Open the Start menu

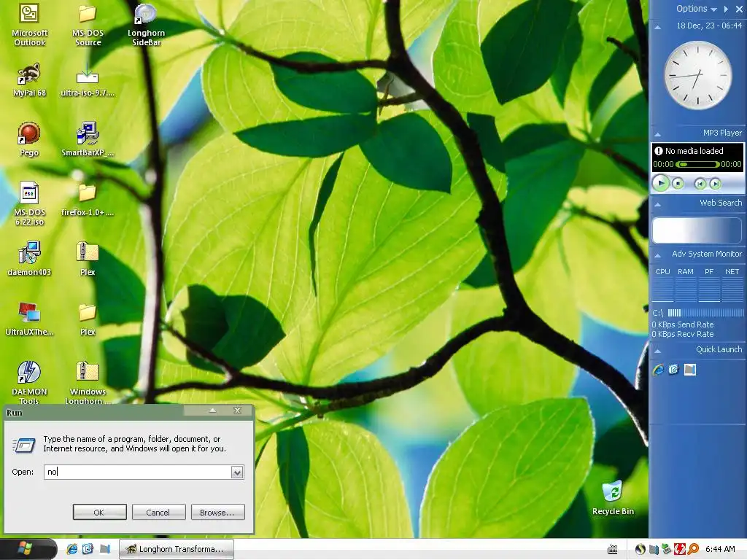click(27, 548)
